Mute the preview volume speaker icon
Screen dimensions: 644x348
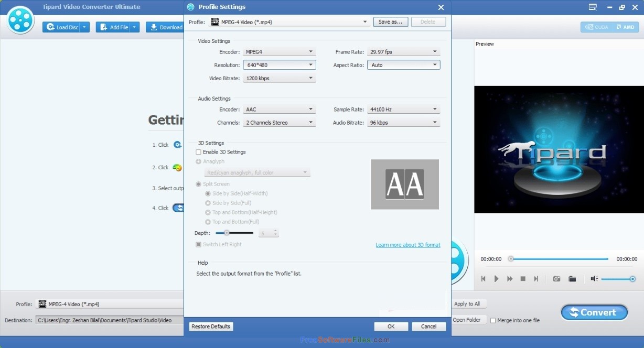[x=594, y=279]
